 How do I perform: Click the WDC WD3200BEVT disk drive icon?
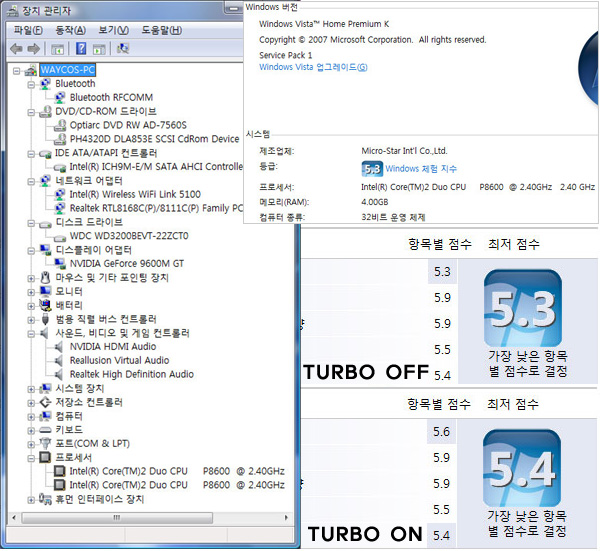[60, 237]
